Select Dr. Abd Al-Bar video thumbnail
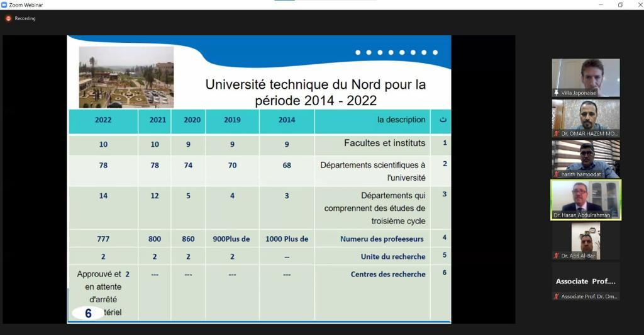The height and width of the screenshot is (335, 644). click(x=586, y=241)
